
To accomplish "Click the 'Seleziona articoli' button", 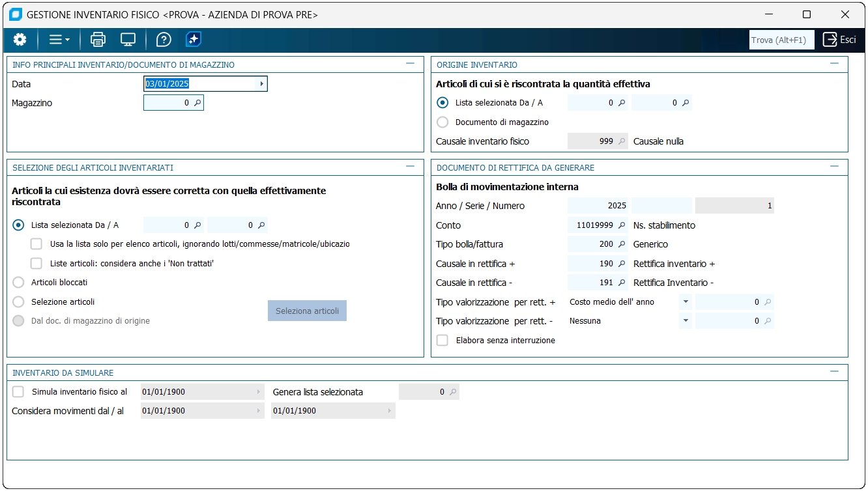I will coord(307,311).
